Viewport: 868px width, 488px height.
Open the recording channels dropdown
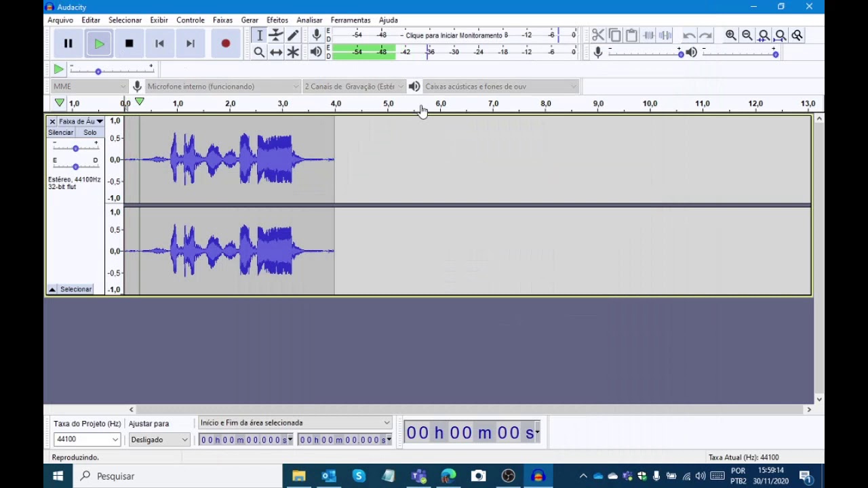pos(354,86)
